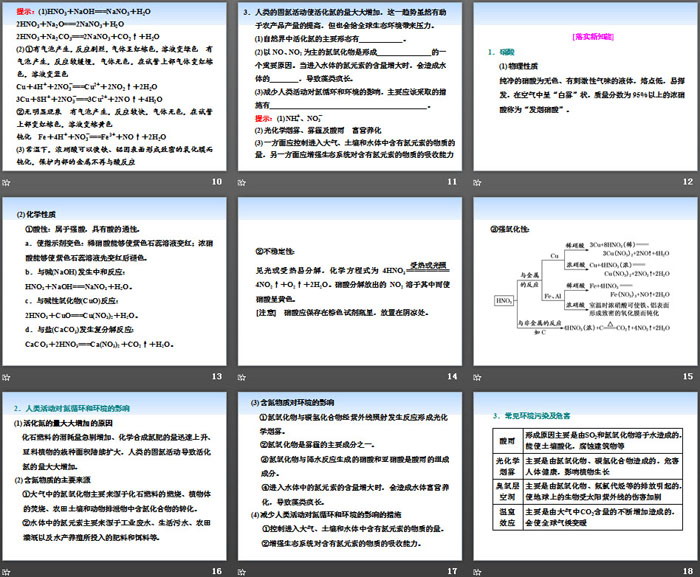Screen dimensions: 700x577
Task: Select slide 17 thumbnail on nitrogen environmental effects
Action: pyautogui.click(x=350, y=474)
